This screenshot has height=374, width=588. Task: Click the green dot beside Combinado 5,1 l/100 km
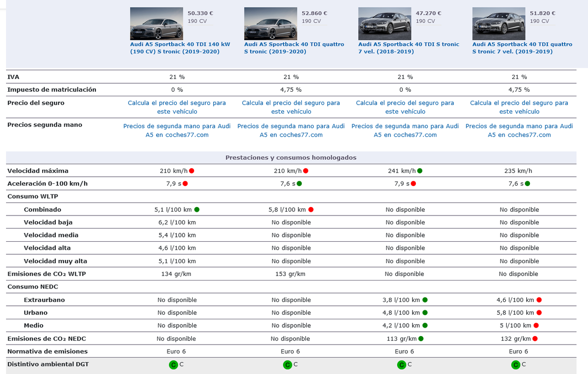(196, 210)
